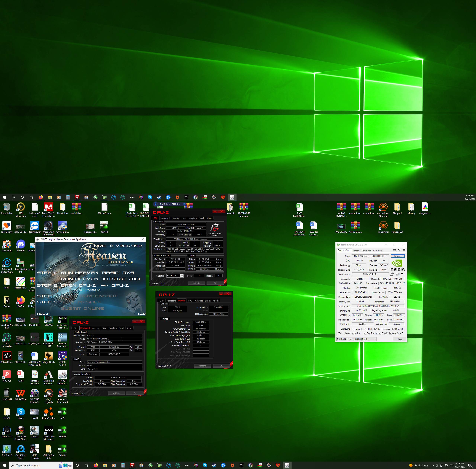The width and height of the screenshot is (476, 469).
Task: Click Submit Online in HWBOT window
Action: (82, 308)
